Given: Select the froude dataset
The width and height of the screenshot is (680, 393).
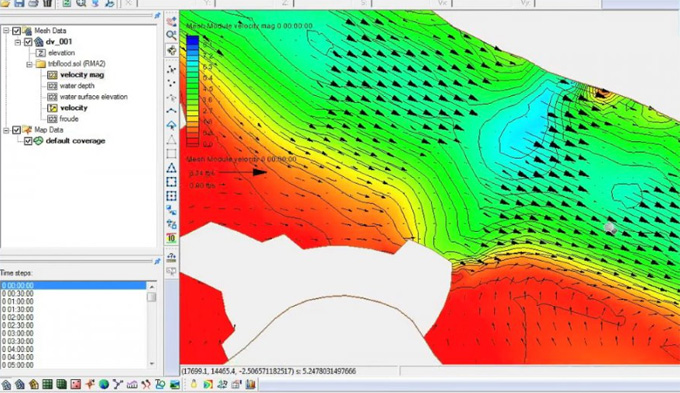Looking at the screenshot, I should pyautogui.click(x=69, y=119).
